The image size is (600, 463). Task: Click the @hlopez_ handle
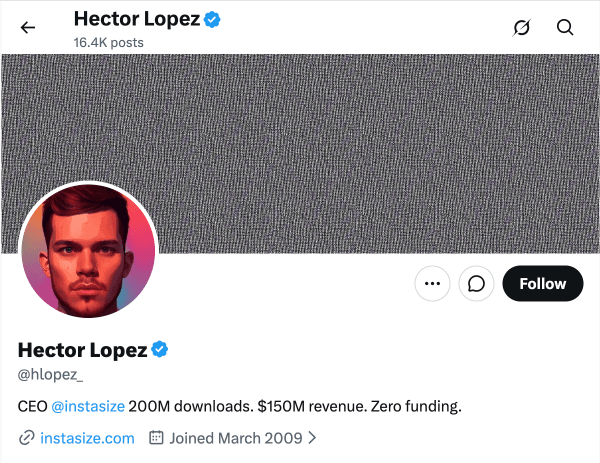[x=50, y=374]
